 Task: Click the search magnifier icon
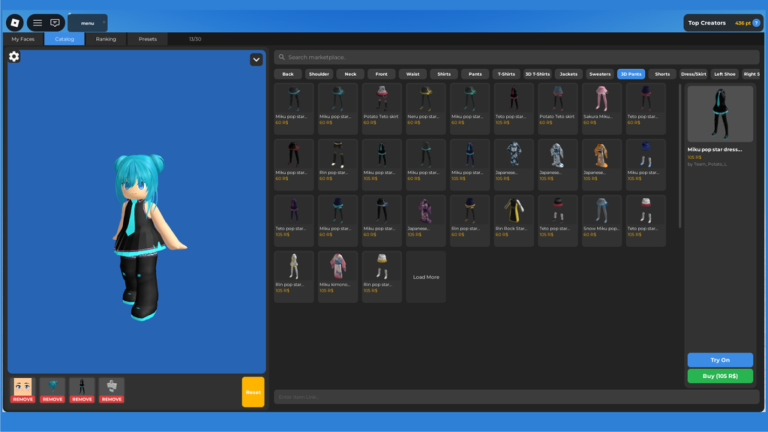282,57
